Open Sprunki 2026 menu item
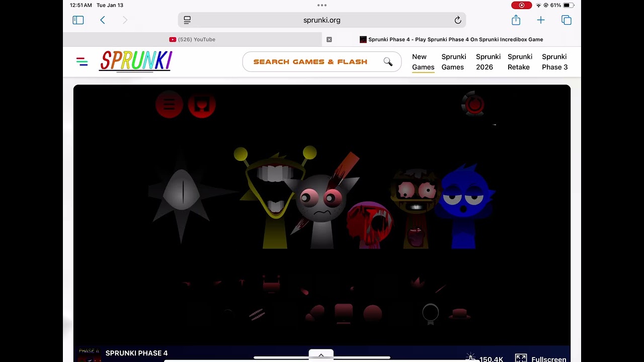Viewport: 644px width, 362px height. coord(488,62)
